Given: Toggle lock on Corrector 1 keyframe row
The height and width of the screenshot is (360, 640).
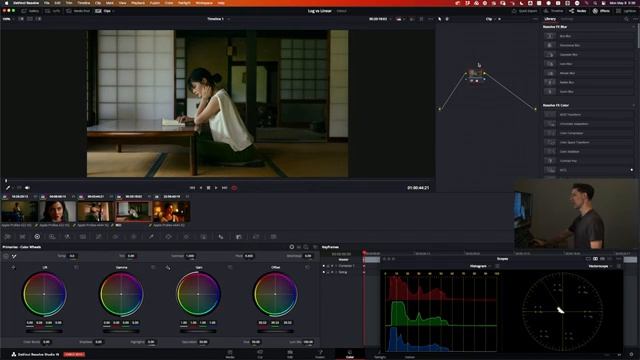Looking at the screenshot, I should pyautogui.click(x=328, y=266).
